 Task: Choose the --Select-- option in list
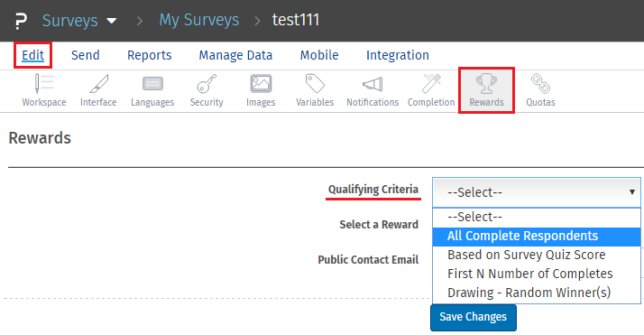537,217
